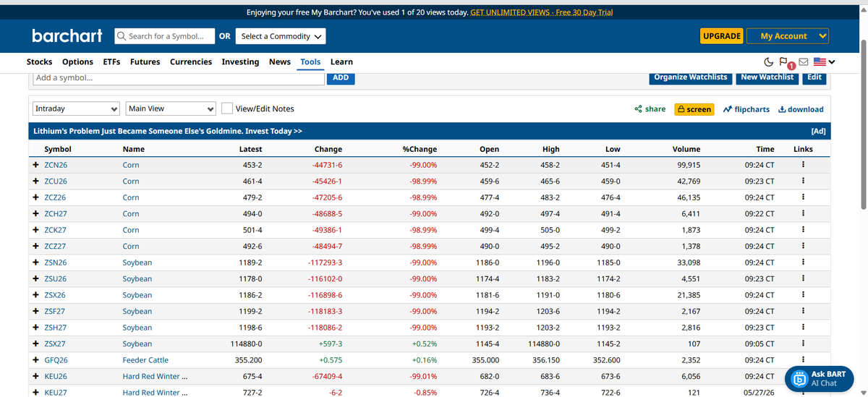Expand the ZSN26 row with plus icon
The height and width of the screenshot is (397, 868).
pos(35,262)
